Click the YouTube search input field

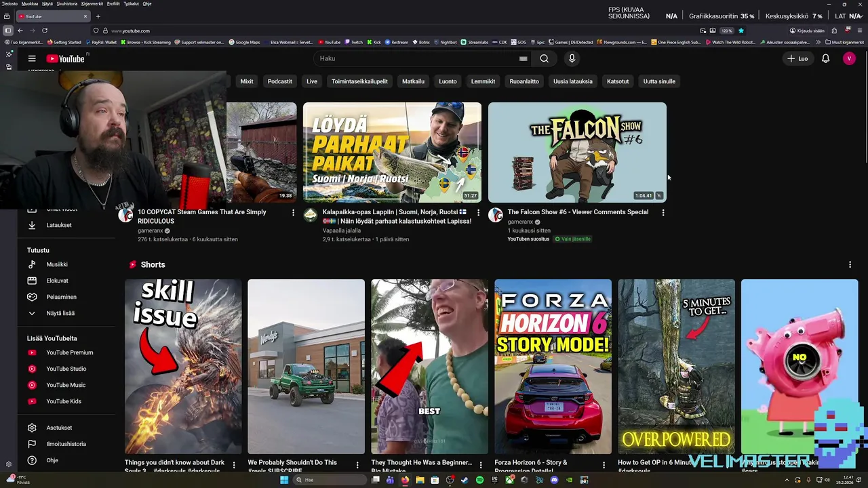click(x=415, y=59)
